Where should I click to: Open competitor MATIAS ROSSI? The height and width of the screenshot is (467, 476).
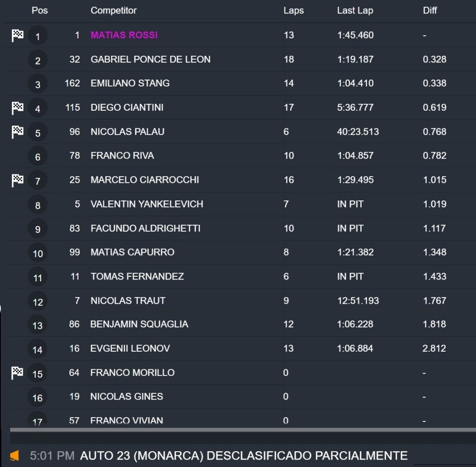(124, 35)
